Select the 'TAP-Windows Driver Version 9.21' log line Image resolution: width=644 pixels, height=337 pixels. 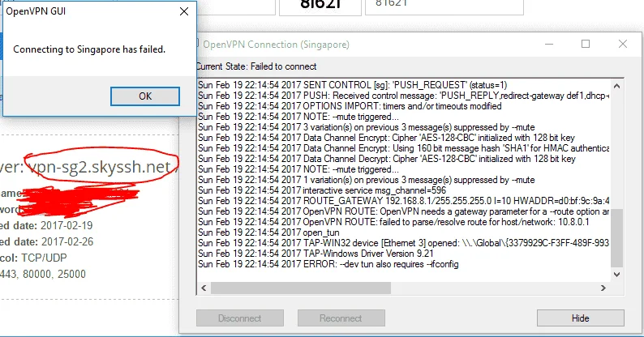316,254
